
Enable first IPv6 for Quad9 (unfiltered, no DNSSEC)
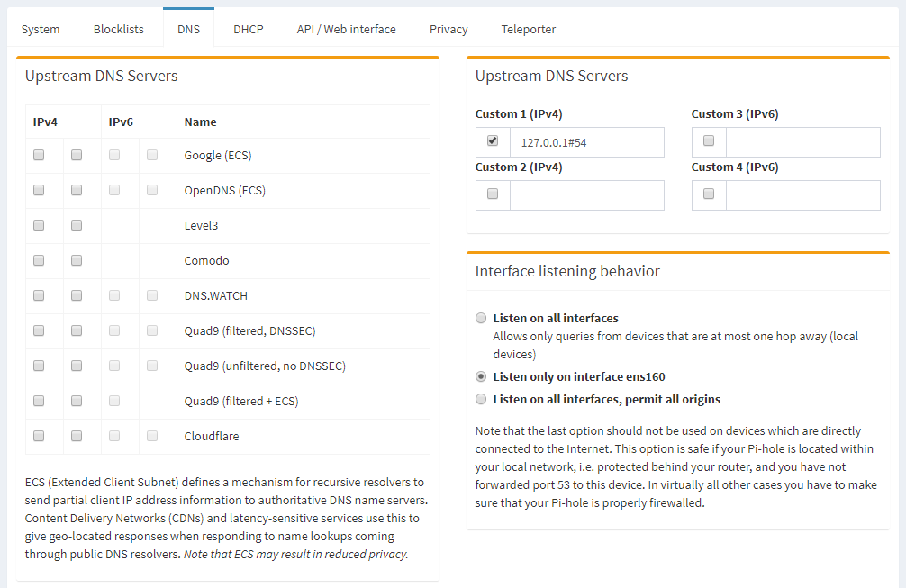[114, 366]
